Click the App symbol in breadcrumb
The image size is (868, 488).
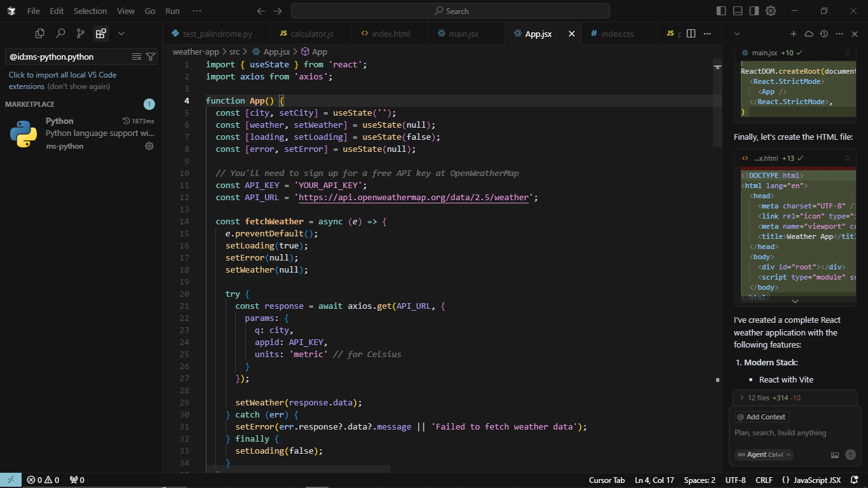(x=314, y=52)
